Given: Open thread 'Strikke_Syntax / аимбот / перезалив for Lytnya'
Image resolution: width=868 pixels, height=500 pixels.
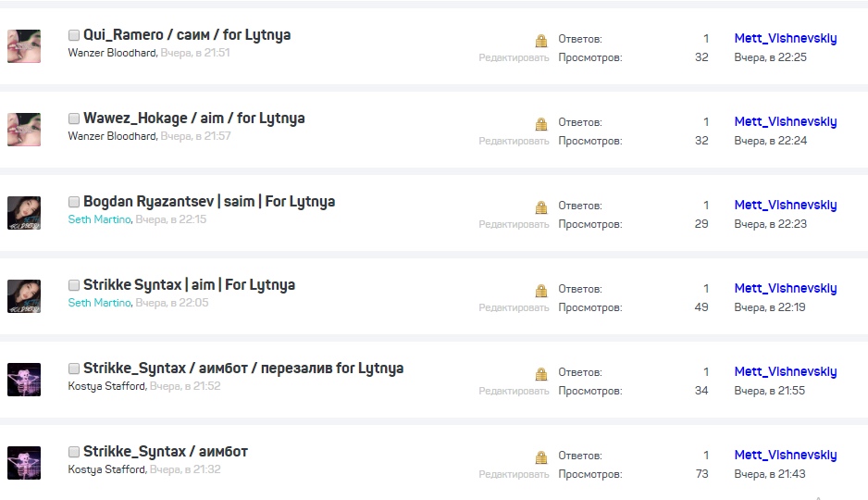Looking at the screenshot, I should point(243,369).
